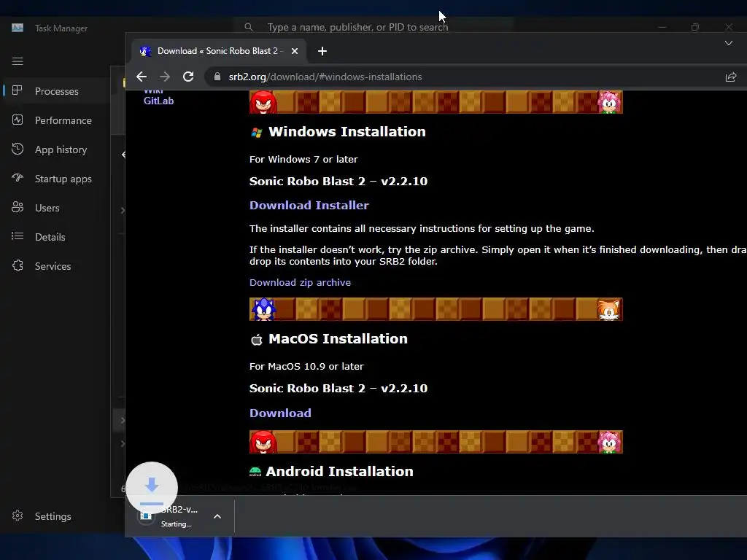Viewport: 747px width, 560px height.
Task: Open the GitLab link
Action: coord(158,101)
